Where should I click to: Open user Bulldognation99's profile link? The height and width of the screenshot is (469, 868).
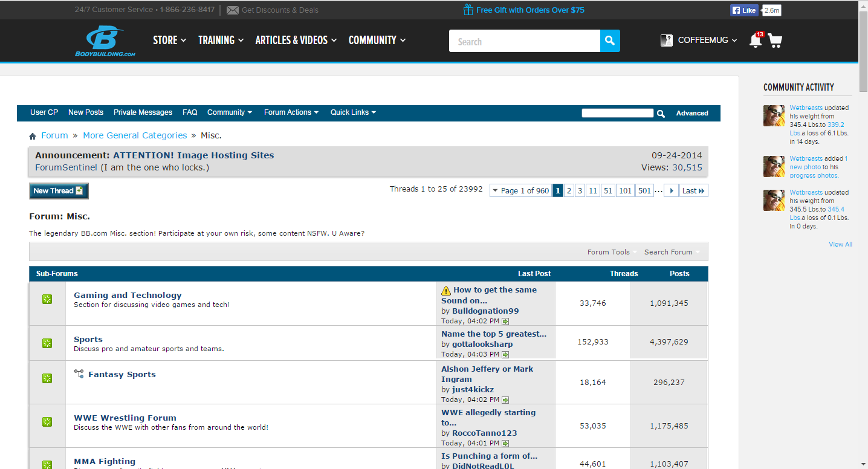tap(485, 311)
